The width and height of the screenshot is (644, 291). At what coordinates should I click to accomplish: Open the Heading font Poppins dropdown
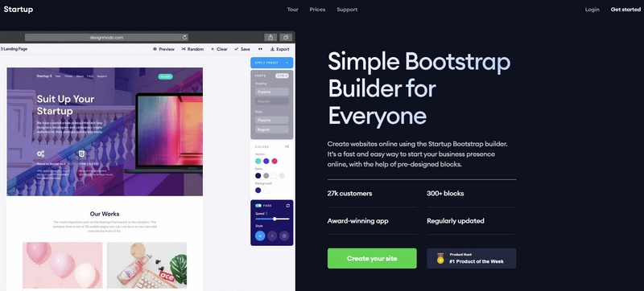(272, 92)
